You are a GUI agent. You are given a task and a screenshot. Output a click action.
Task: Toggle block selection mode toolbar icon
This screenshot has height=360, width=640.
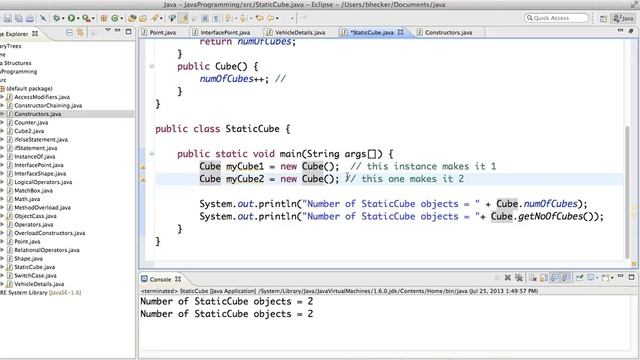point(204,18)
